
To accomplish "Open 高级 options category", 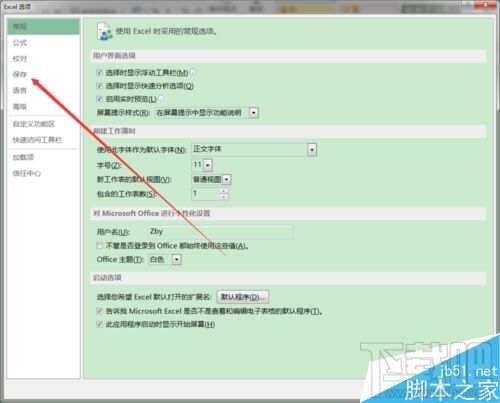I will 20,107.
